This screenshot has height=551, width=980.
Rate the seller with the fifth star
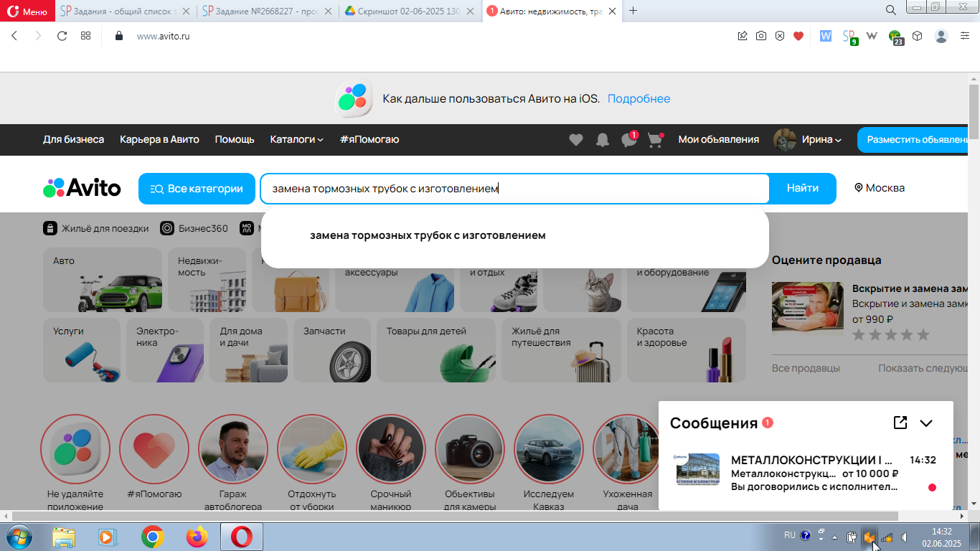(x=923, y=335)
